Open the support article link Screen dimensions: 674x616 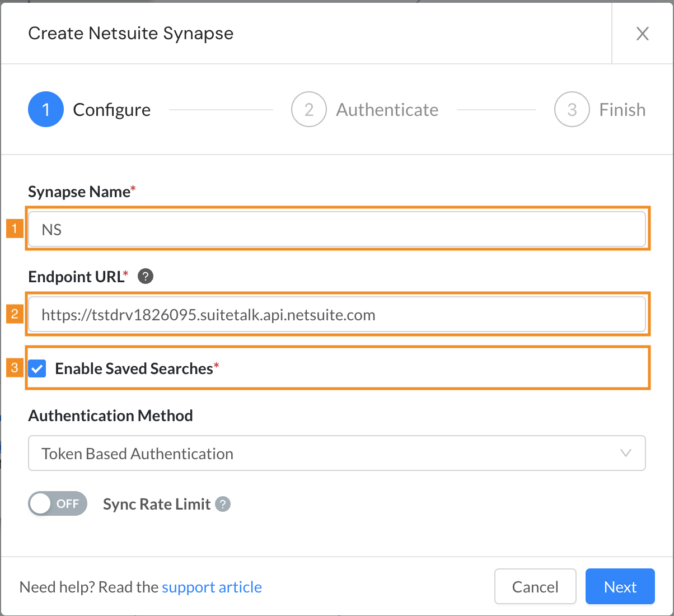tap(212, 587)
